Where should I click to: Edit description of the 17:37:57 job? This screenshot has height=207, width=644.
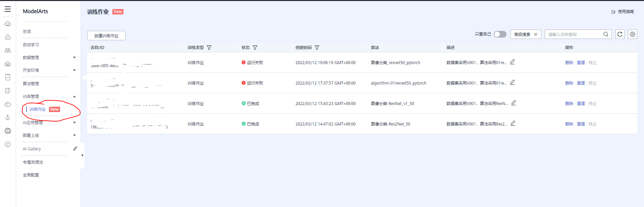(513, 82)
